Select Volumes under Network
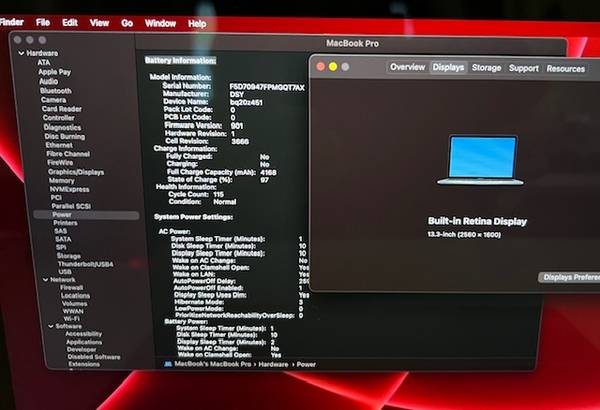The height and width of the screenshot is (410, 600). click(x=74, y=304)
